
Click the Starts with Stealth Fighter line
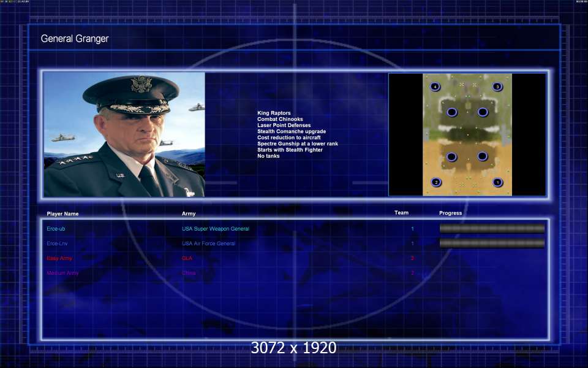pos(290,150)
